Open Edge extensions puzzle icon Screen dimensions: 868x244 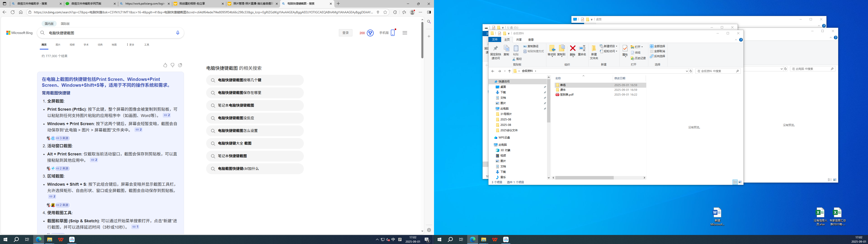[395, 12]
